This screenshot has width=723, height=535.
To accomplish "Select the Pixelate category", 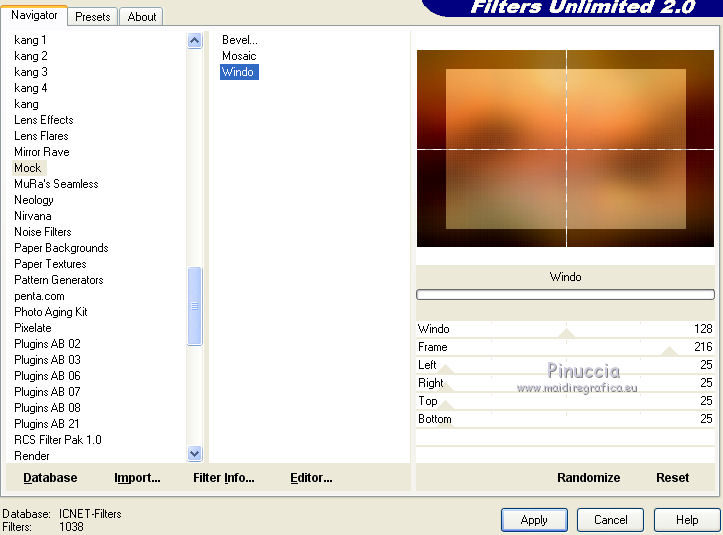I will 33,328.
